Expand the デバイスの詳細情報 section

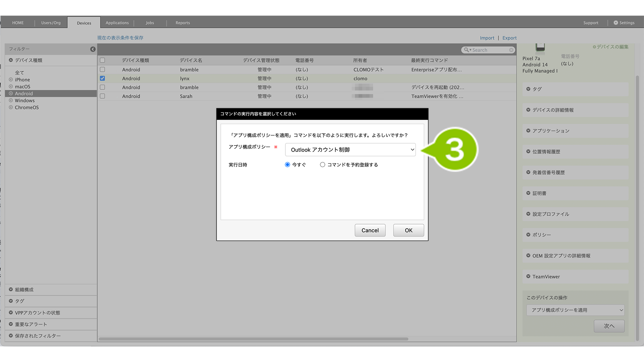click(x=575, y=110)
